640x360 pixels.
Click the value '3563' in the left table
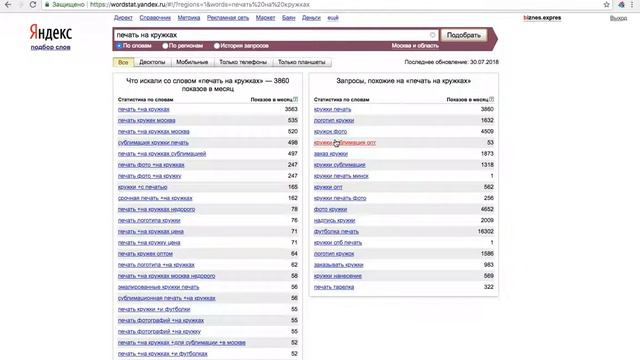pos(291,109)
